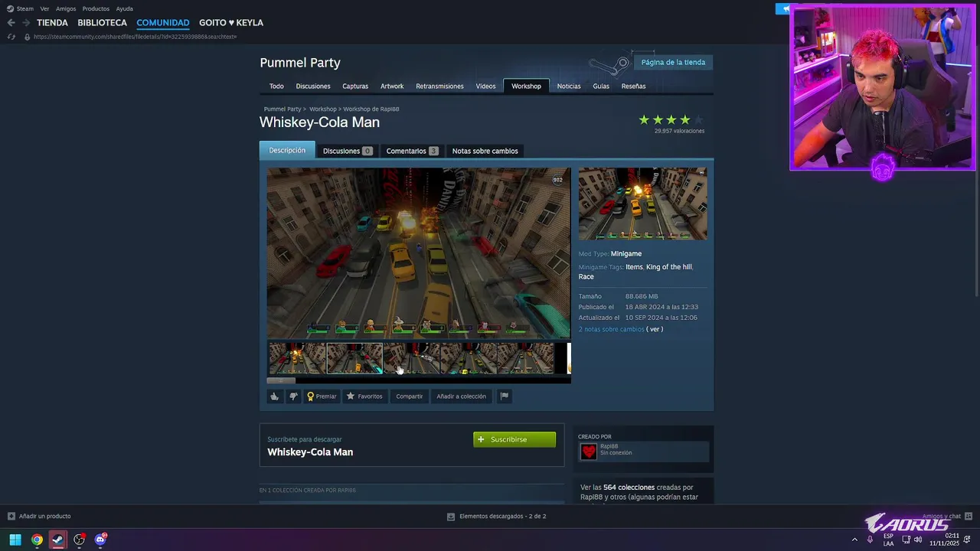Open the Reseñas tab
The height and width of the screenshot is (551, 980).
point(633,86)
